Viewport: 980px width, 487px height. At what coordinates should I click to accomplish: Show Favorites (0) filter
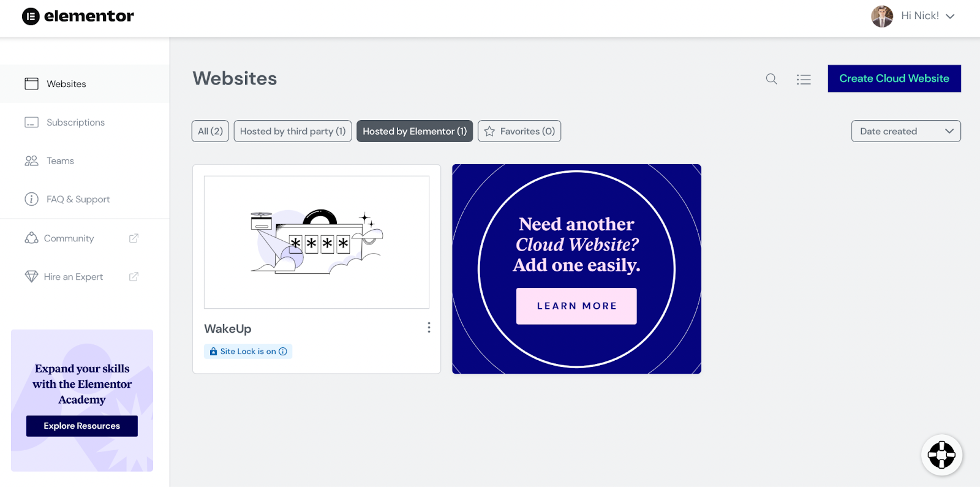pyautogui.click(x=519, y=131)
